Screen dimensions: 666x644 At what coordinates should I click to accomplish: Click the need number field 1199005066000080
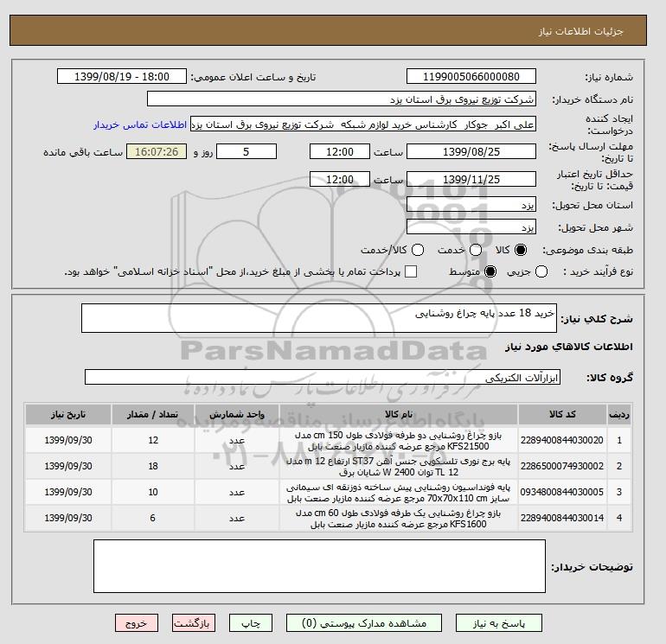[471, 76]
